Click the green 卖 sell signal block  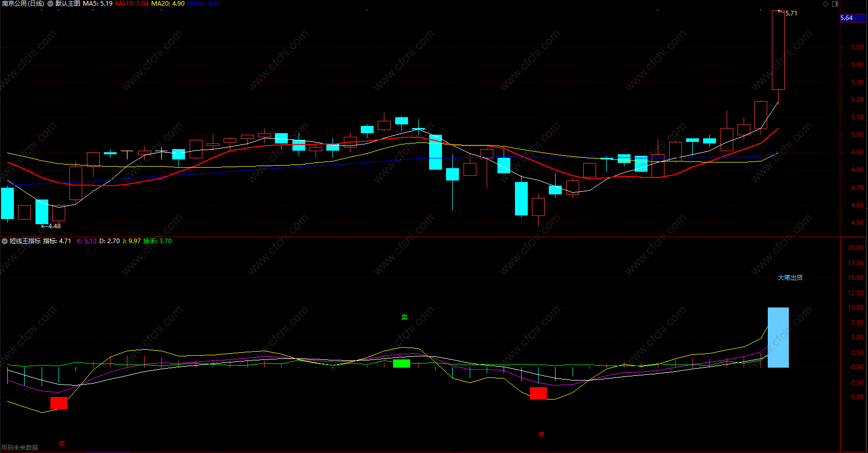pos(401,364)
